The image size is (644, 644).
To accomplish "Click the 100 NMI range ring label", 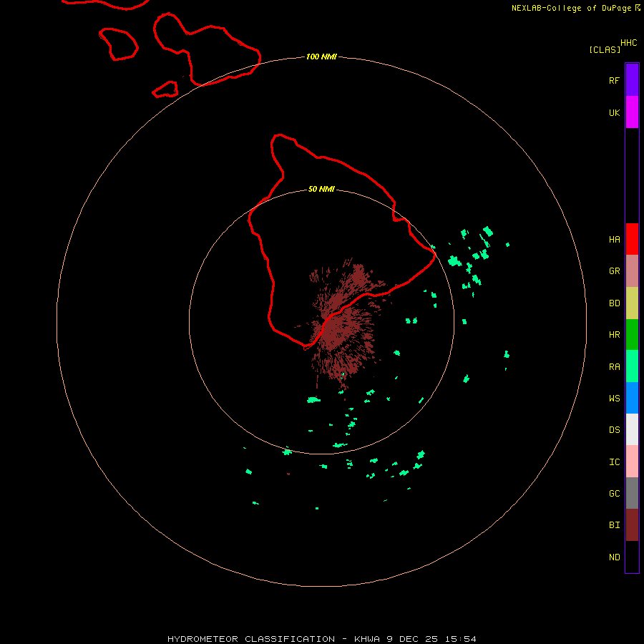I will pyautogui.click(x=321, y=57).
